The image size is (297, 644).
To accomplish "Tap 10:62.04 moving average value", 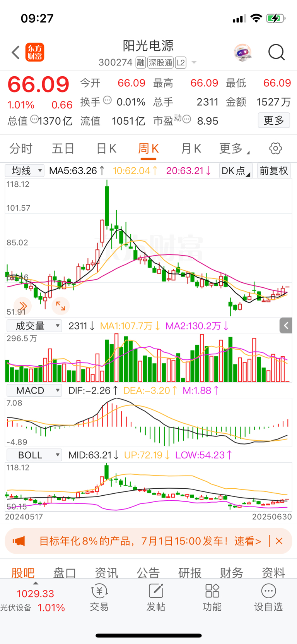I will (x=135, y=170).
